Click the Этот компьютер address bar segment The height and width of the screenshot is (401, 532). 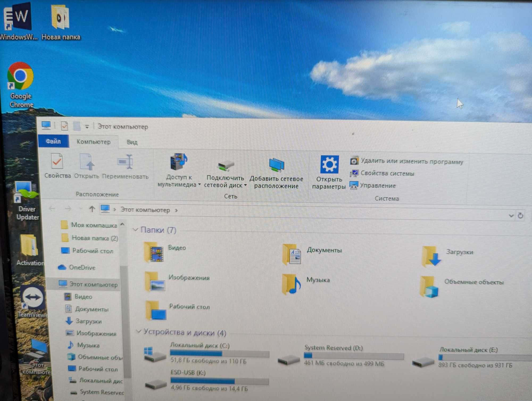pyautogui.click(x=145, y=210)
